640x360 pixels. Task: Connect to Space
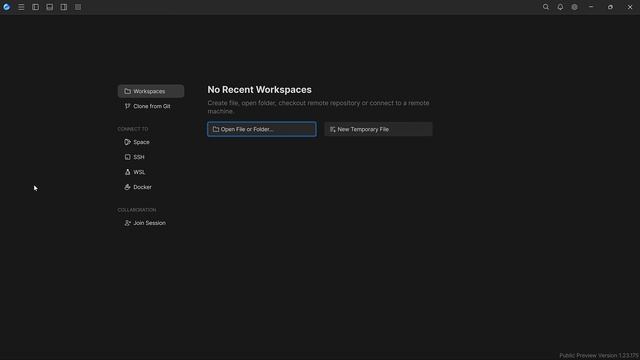[x=151, y=142]
